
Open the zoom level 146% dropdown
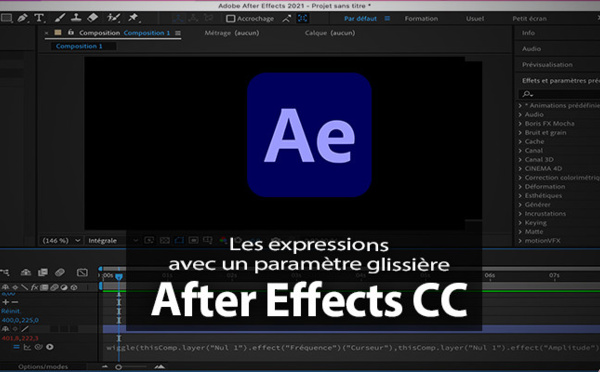(61, 240)
